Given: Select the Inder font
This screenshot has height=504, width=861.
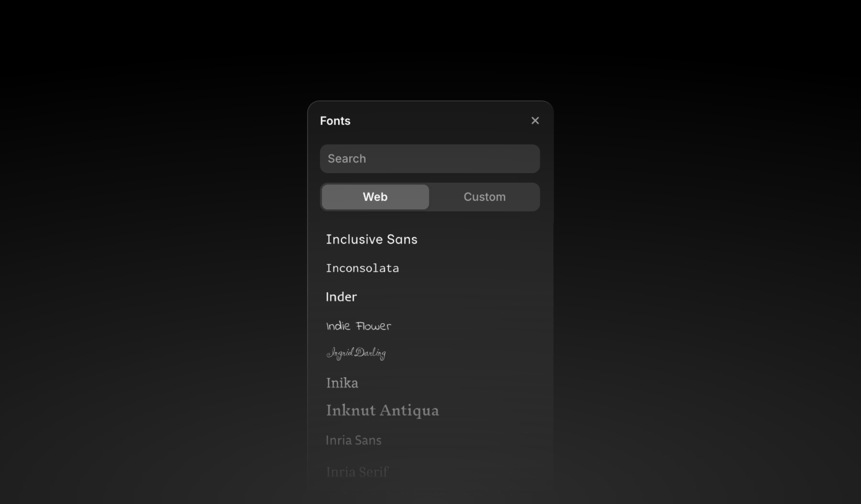Looking at the screenshot, I should point(341,296).
